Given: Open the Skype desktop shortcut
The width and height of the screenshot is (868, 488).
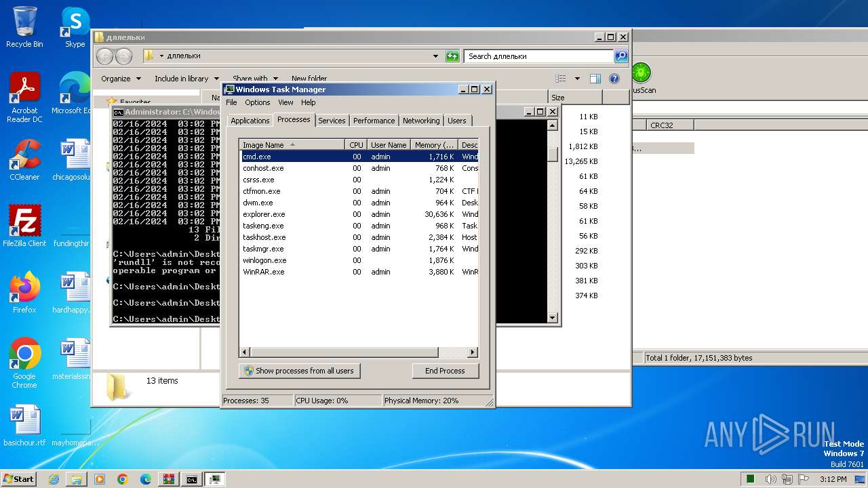Looking at the screenshot, I should coord(75,27).
